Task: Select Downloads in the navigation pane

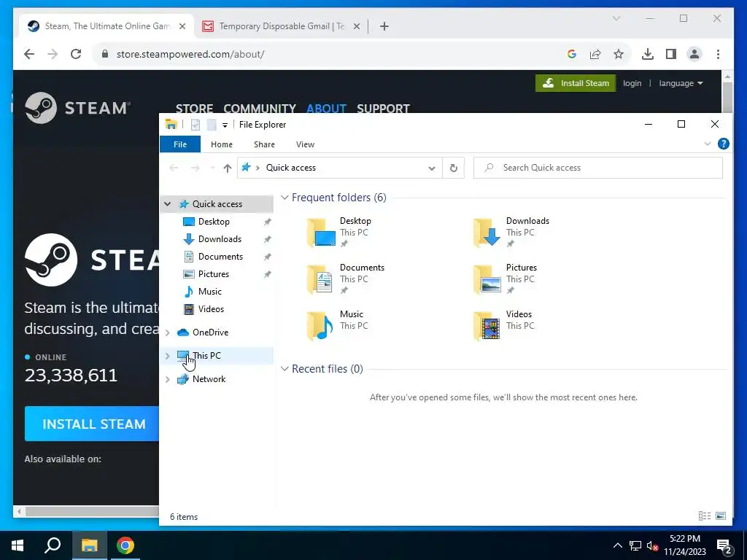Action: click(x=220, y=239)
